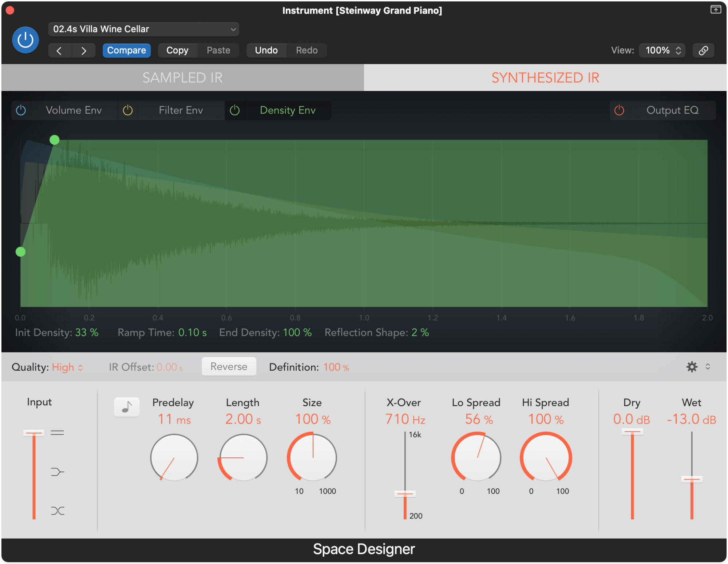This screenshot has width=728, height=564.
Task: Enable the Output EQ power button
Action: (619, 110)
